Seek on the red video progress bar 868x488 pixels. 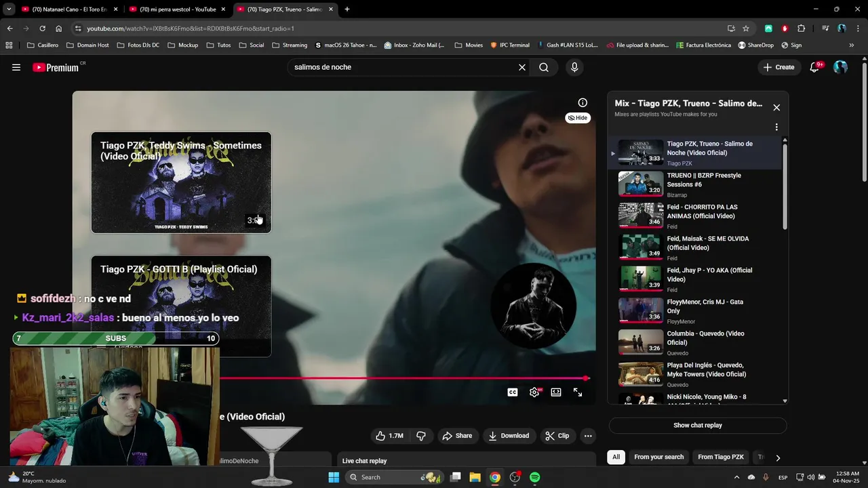point(403,378)
